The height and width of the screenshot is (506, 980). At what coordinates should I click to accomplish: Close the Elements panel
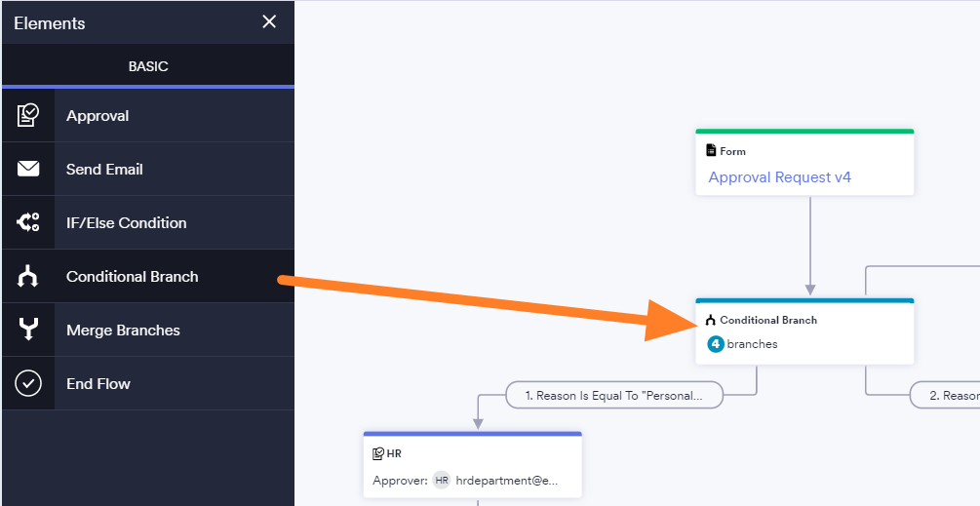[269, 22]
